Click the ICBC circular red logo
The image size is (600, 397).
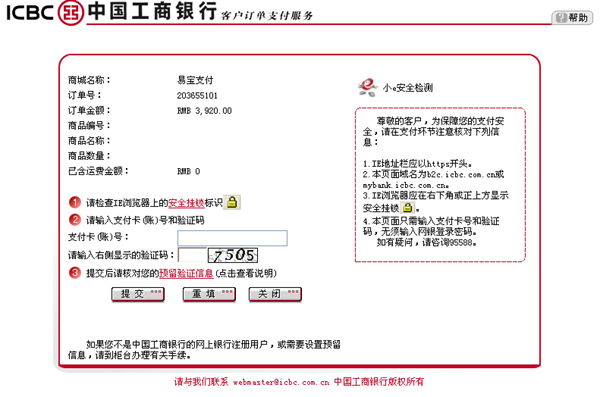[71, 13]
